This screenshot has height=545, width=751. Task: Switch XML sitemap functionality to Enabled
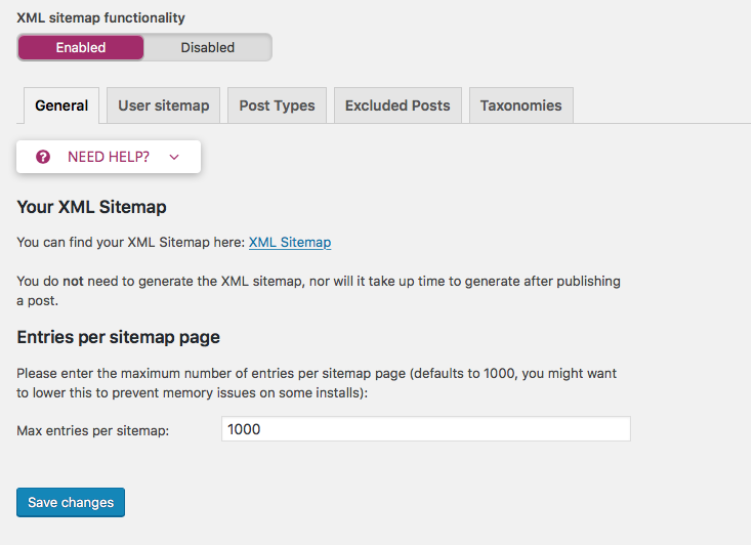pyautogui.click(x=81, y=47)
